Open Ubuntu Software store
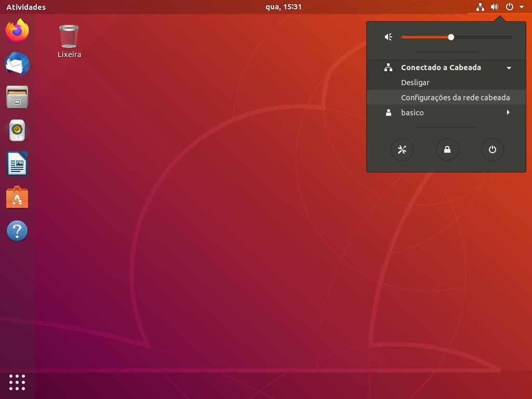Screen dimensions: 532x399 17,197
